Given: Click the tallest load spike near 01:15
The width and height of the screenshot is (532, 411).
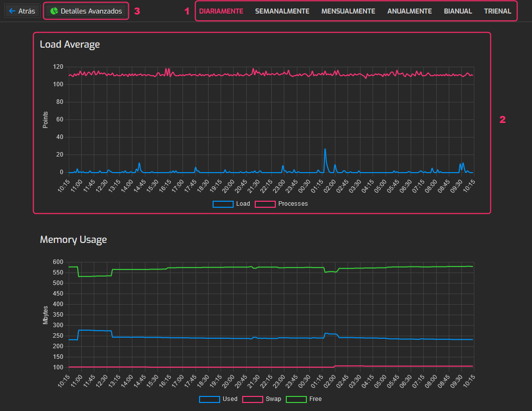Looking at the screenshot, I should pyautogui.click(x=325, y=150).
